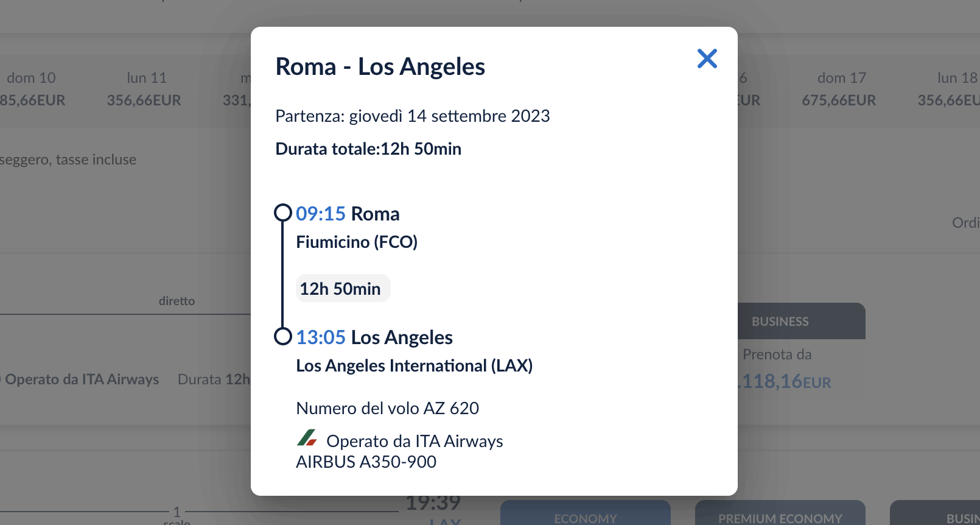Open the Ordina sorting dropdown
The width and height of the screenshot is (980, 525).
coord(966,223)
